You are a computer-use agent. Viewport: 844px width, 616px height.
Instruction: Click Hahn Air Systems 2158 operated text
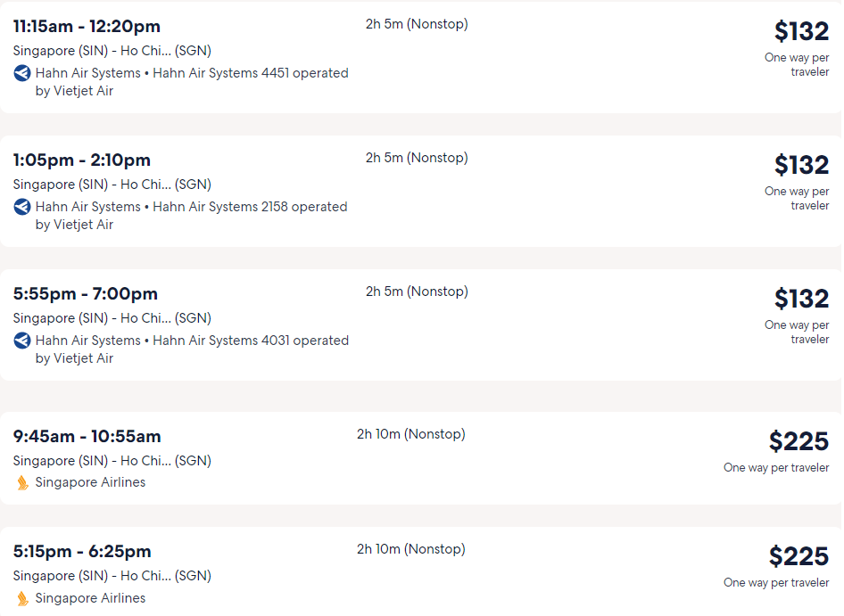click(251, 207)
